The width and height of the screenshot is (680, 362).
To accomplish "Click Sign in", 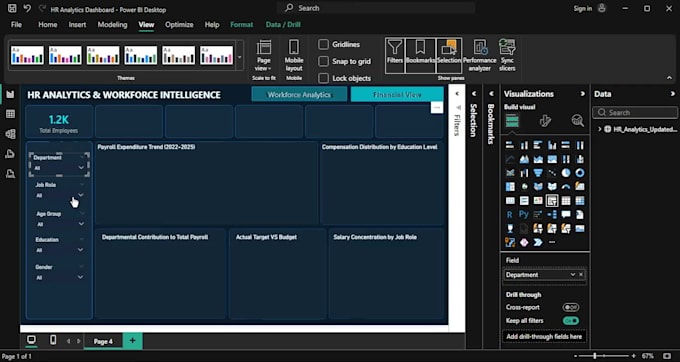I will click(x=582, y=8).
